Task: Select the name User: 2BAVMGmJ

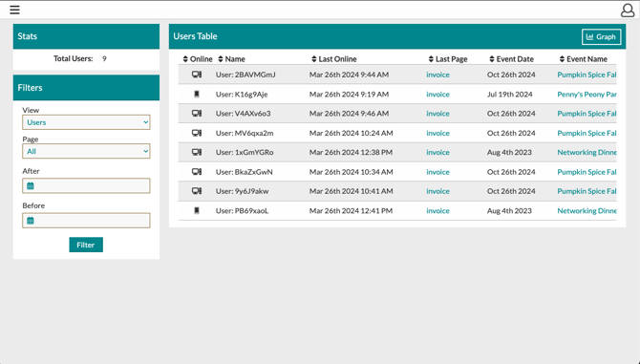Action: [x=245, y=75]
